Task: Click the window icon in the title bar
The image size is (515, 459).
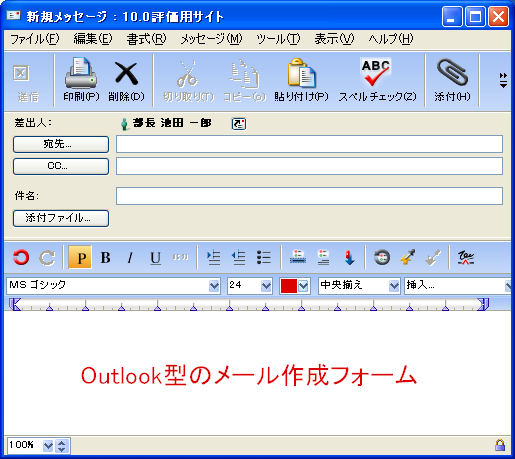Action: 14,15
